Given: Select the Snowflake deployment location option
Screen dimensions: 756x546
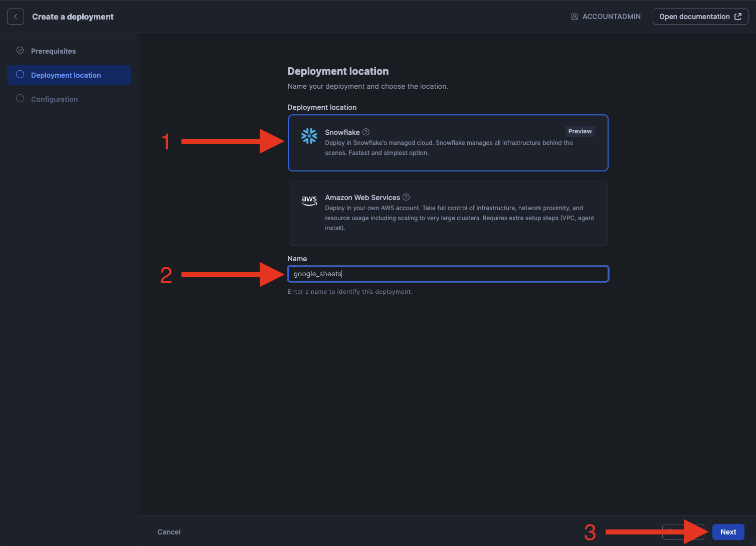Looking at the screenshot, I should click(447, 143).
